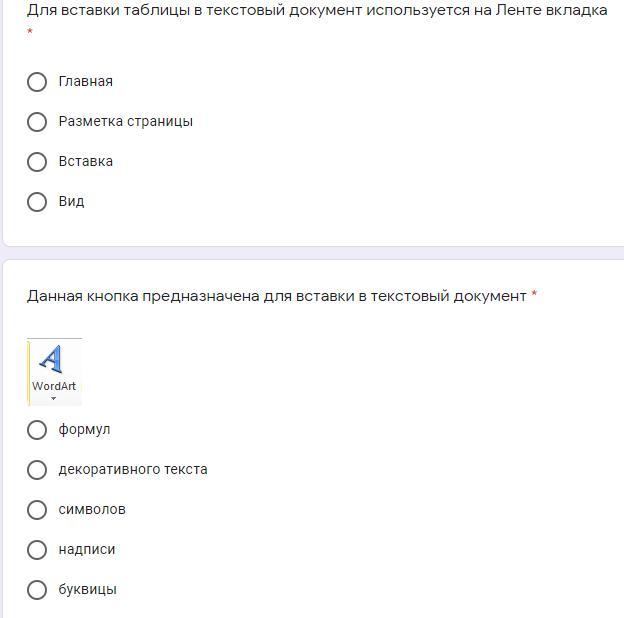Screen dimensions: 624x618
Task: Click the декоративного текста label text
Action: pos(133,470)
